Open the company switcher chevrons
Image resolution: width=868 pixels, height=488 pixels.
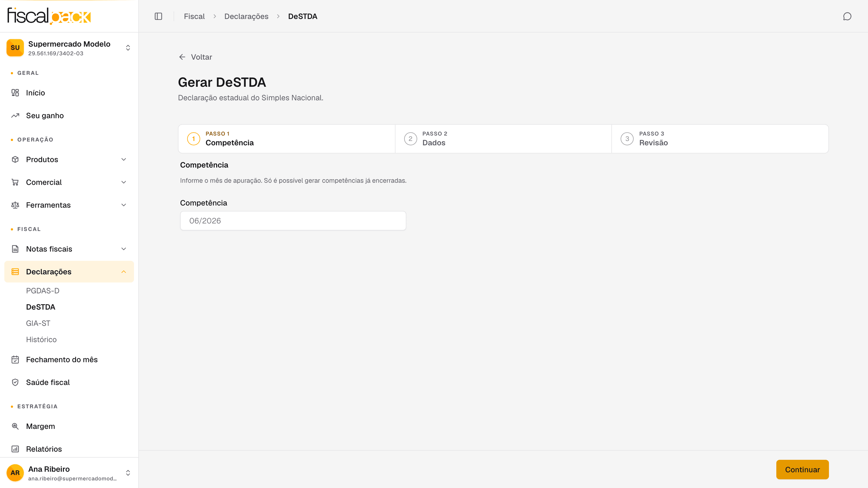point(128,48)
